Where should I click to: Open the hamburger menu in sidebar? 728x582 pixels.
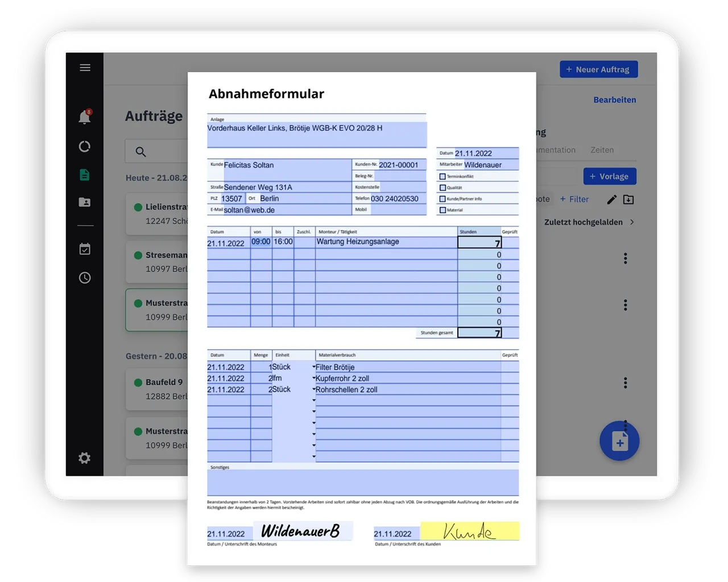point(85,68)
